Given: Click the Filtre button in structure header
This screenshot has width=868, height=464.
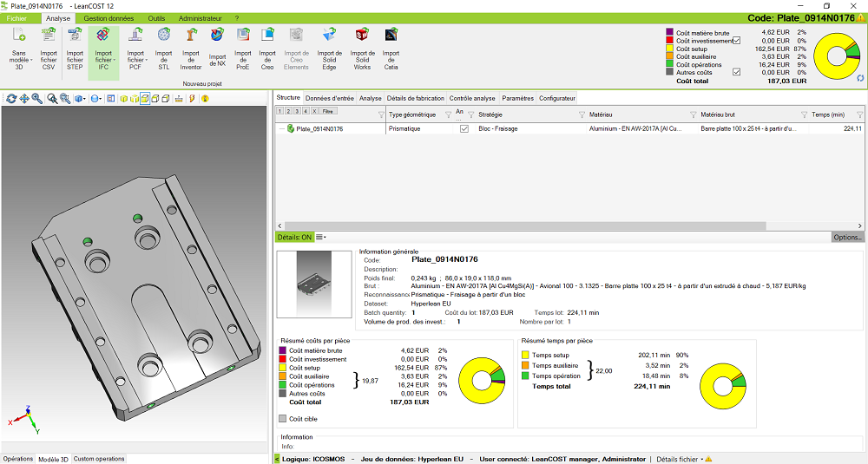Looking at the screenshot, I should click(x=328, y=111).
